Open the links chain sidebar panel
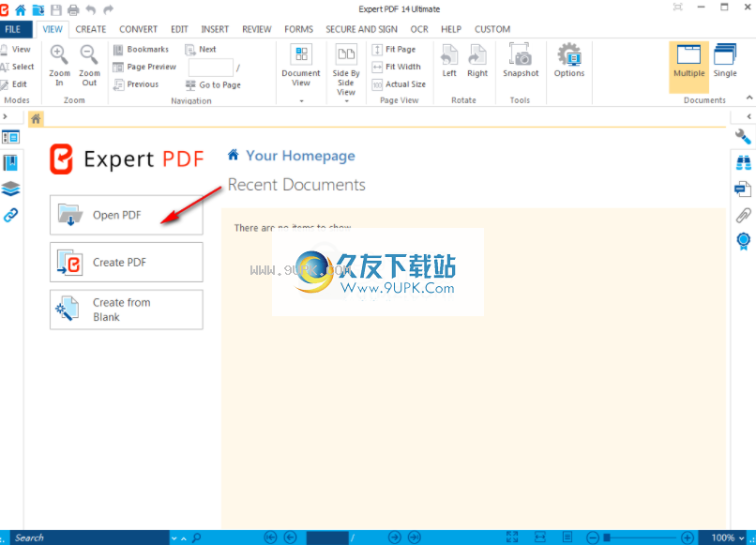The image size is (756, 545). pos(10,215)
